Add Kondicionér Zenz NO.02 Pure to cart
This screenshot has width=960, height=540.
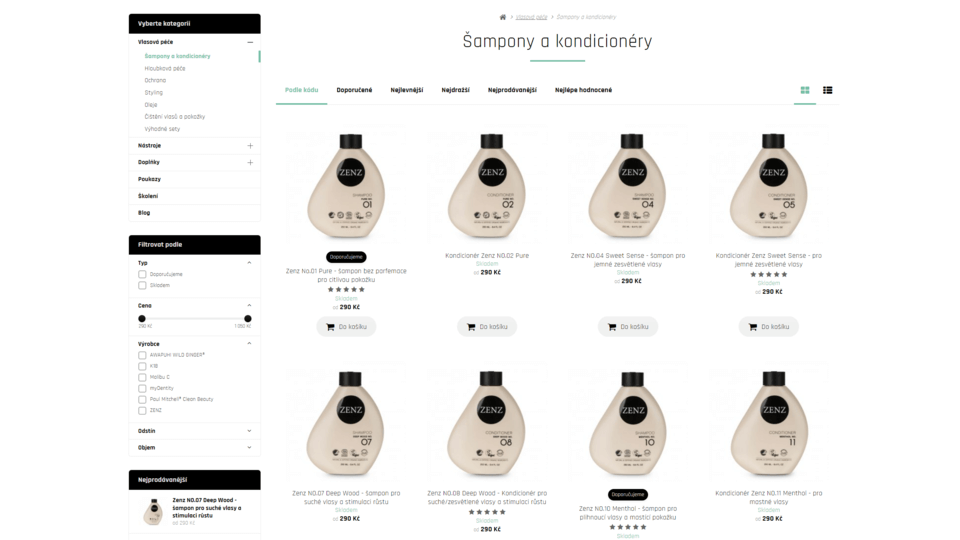click(487, 327)
